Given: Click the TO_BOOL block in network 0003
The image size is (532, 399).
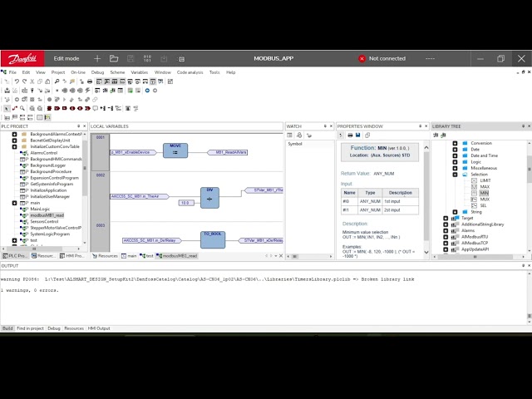Looking at the screenshot, I should [213, 239].
